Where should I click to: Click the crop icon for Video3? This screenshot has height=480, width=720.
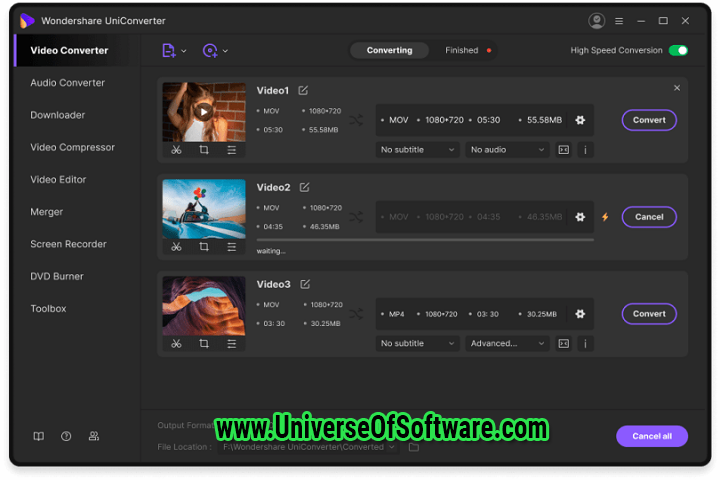click(204, 344)
